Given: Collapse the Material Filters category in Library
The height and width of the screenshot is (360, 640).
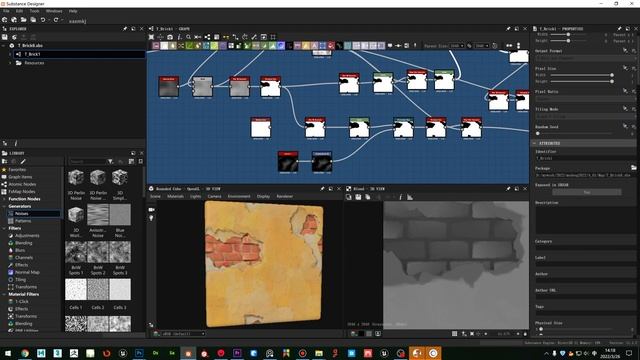Looking at the screenshot, I should [x=4, y=294].
